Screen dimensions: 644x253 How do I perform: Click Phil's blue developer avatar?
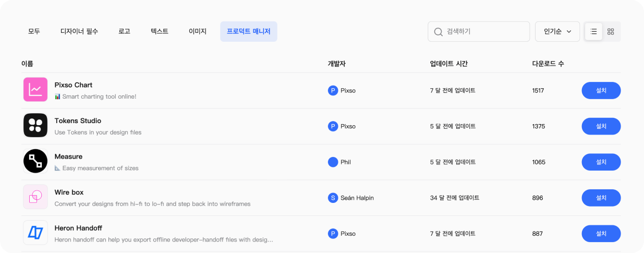point(333,162)
